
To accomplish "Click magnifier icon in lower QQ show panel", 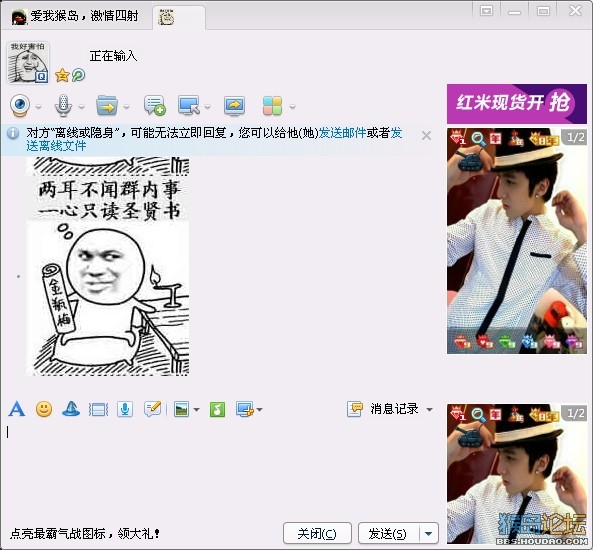I will 478,414.
